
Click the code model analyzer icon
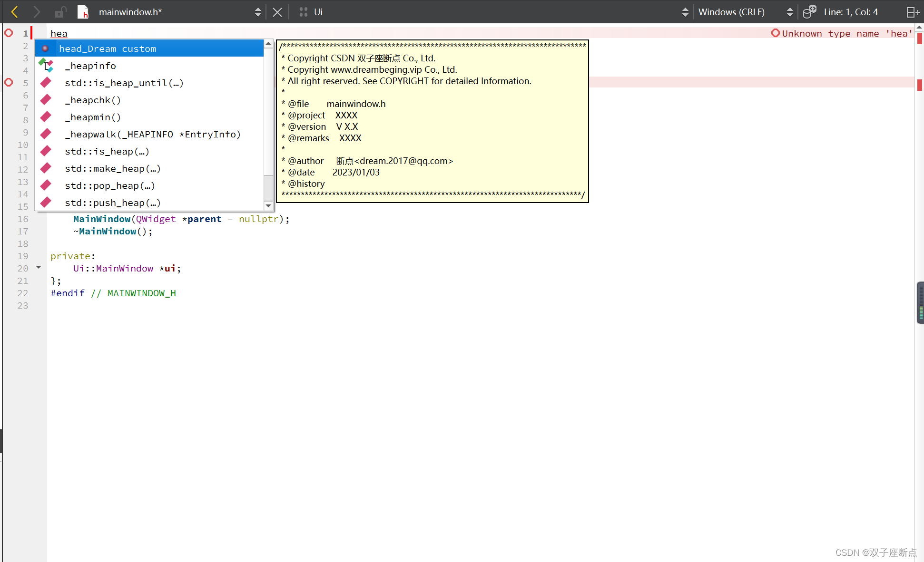point(809,12)
